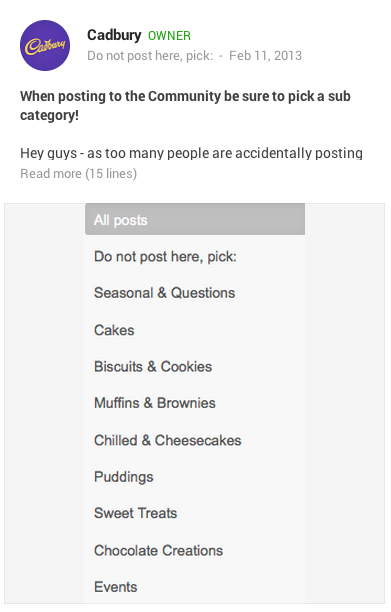
Task: Open the Cadbury profile name link
Action: 114,35
